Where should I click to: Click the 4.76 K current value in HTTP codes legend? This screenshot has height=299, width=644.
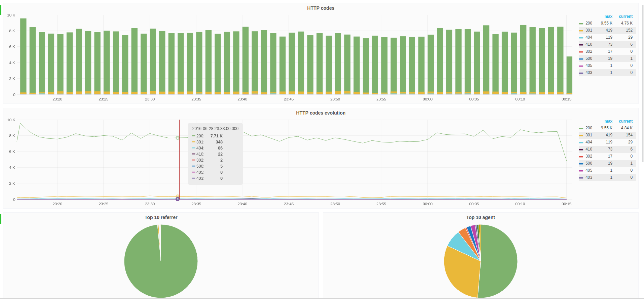tap(627, 23)
